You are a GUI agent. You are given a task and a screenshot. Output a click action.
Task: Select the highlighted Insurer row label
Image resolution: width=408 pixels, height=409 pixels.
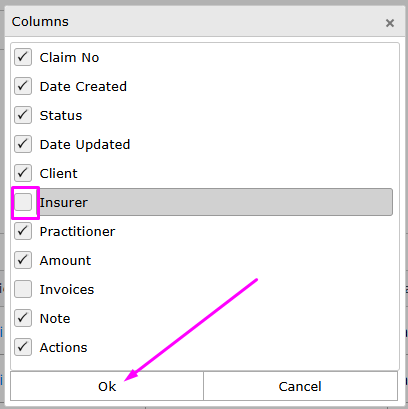pyautogui.click(x=64, y=202)
